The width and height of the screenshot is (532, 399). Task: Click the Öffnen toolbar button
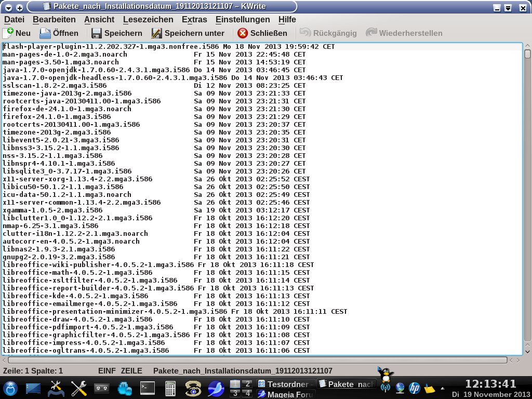tap(59, 33)
